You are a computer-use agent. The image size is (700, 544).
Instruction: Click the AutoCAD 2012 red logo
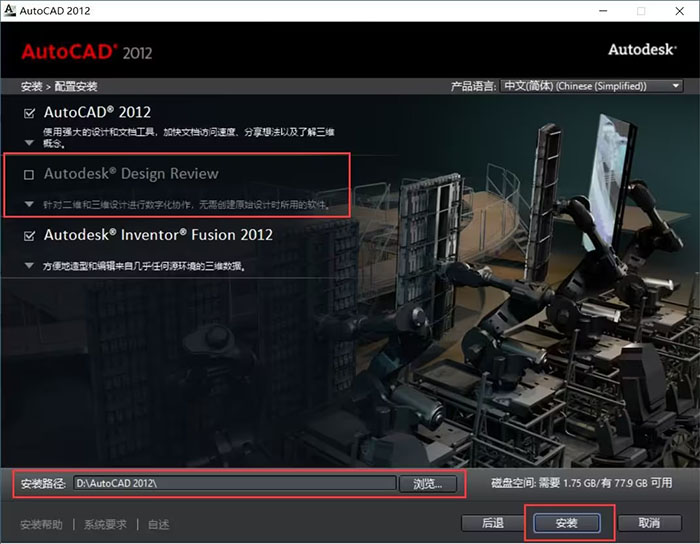point(87,52)
